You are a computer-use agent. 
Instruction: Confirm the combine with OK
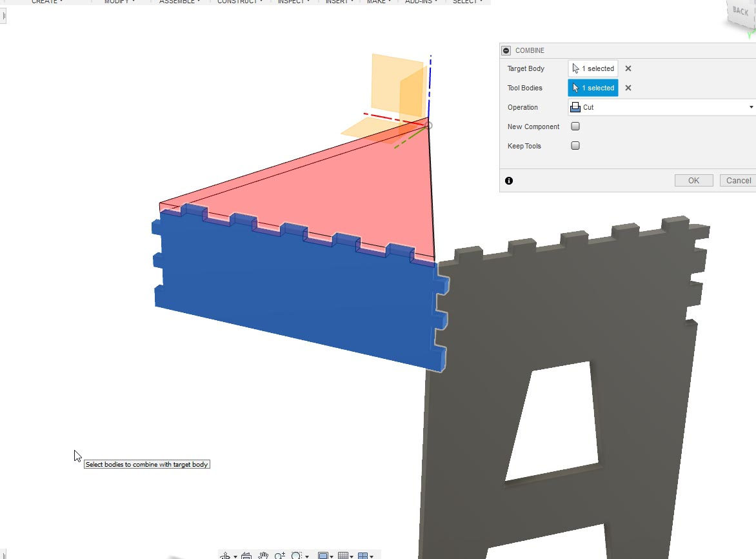pos(694,180)
